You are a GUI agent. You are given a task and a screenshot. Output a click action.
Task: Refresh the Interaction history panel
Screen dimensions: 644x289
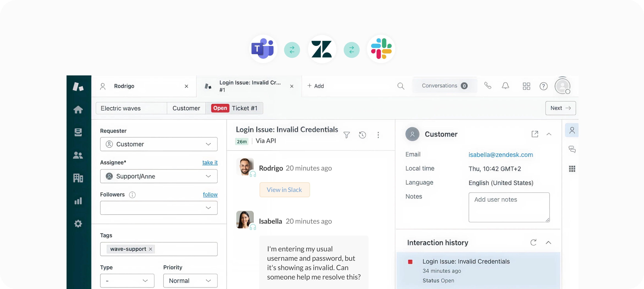click(533, 242)
